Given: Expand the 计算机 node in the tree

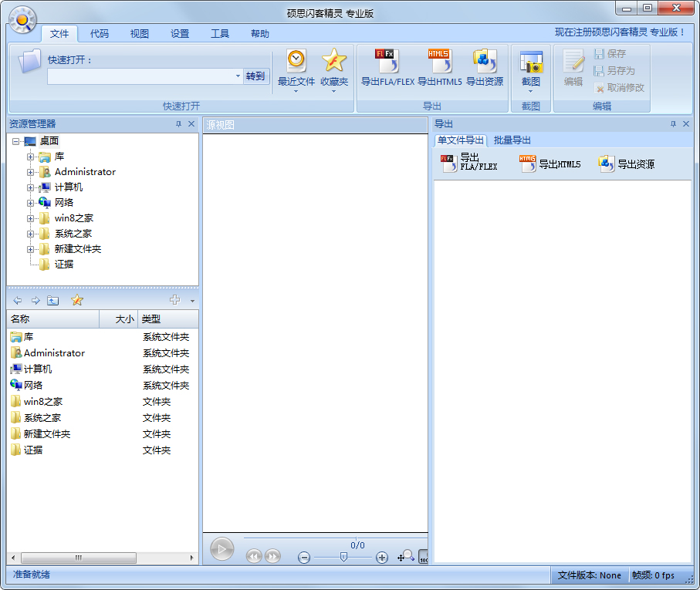Looking at the screenshot, I should click(x=31, y=187).
